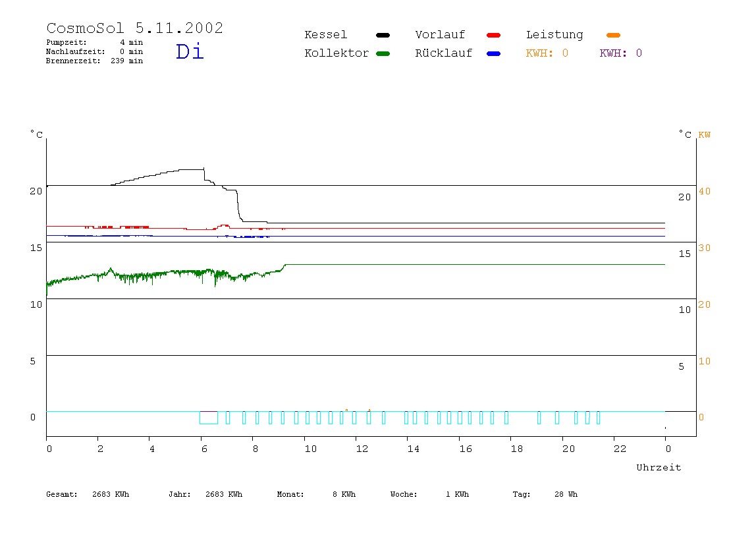Click the wide cyan pump block at 6 o'clock
The width and height of the screenshot is (756, 535).
[209, 418]
